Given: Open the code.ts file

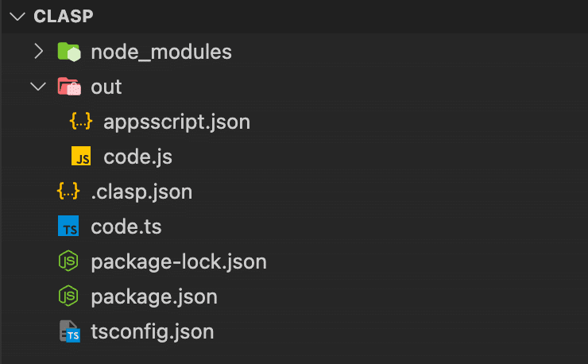Looking at the screenshot, I should pyautogui.click(x=126, y=227).
